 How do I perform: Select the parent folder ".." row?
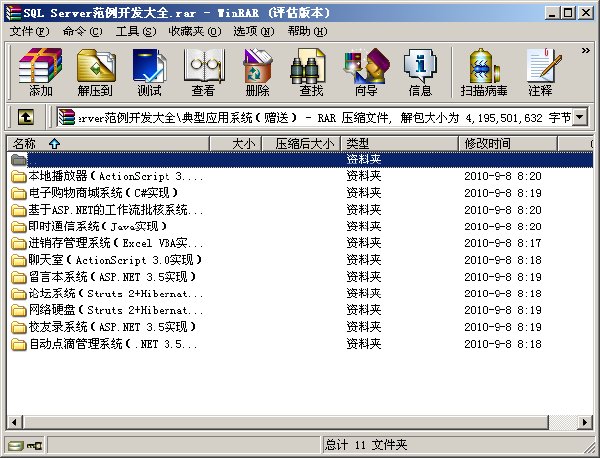[300, 159]
